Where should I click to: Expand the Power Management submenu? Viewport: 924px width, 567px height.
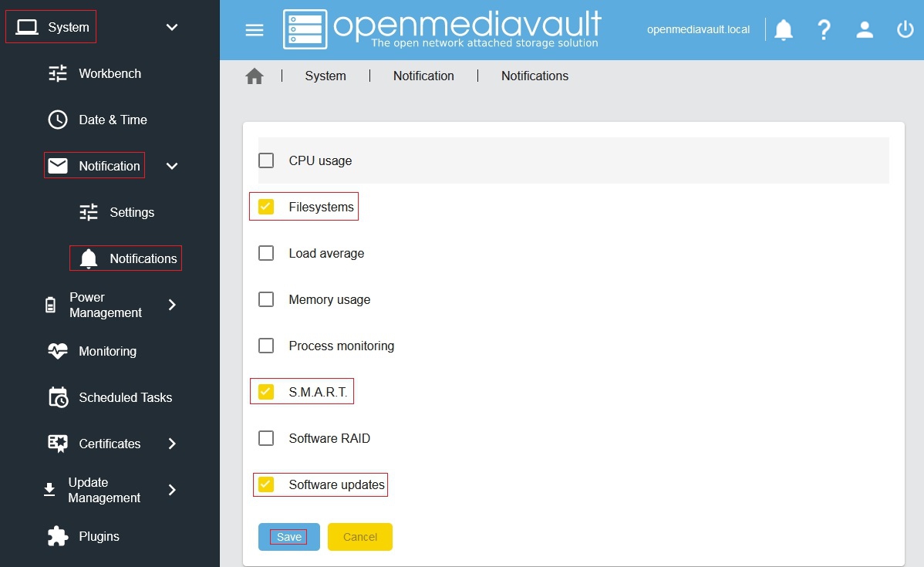click(172, 305)
